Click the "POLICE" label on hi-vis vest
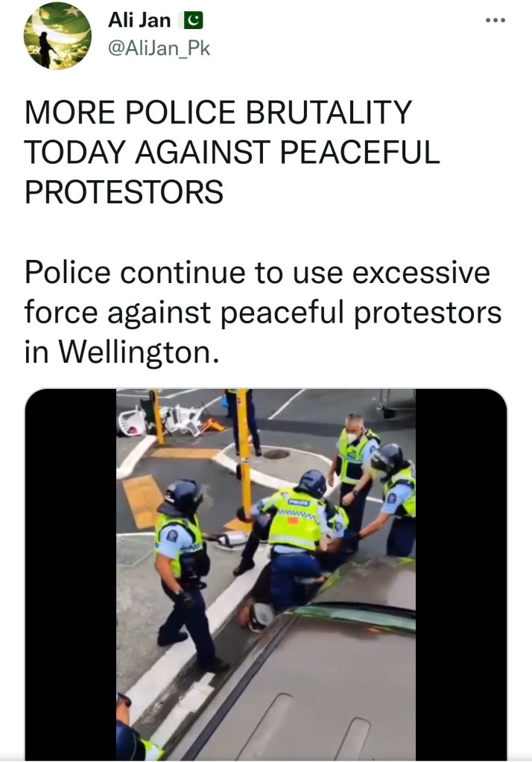Screen dimensions: 532x762 tap(299, 502)
